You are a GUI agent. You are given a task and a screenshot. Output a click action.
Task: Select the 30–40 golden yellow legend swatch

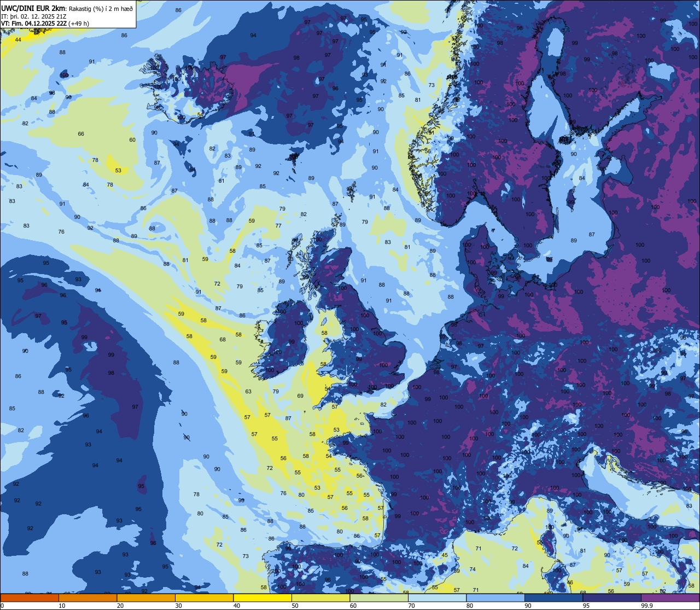(204, 597)
